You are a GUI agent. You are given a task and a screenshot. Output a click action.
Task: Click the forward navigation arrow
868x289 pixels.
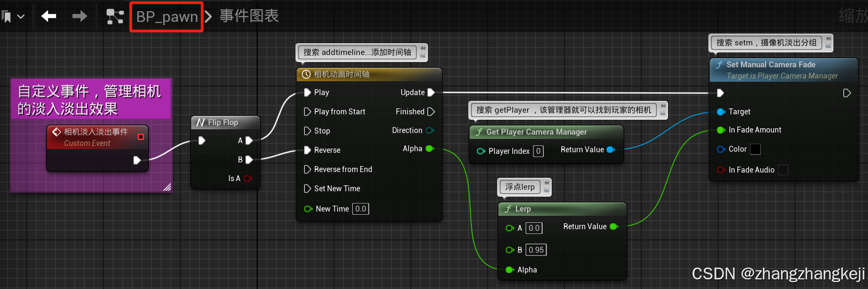[x=79, y=17]
